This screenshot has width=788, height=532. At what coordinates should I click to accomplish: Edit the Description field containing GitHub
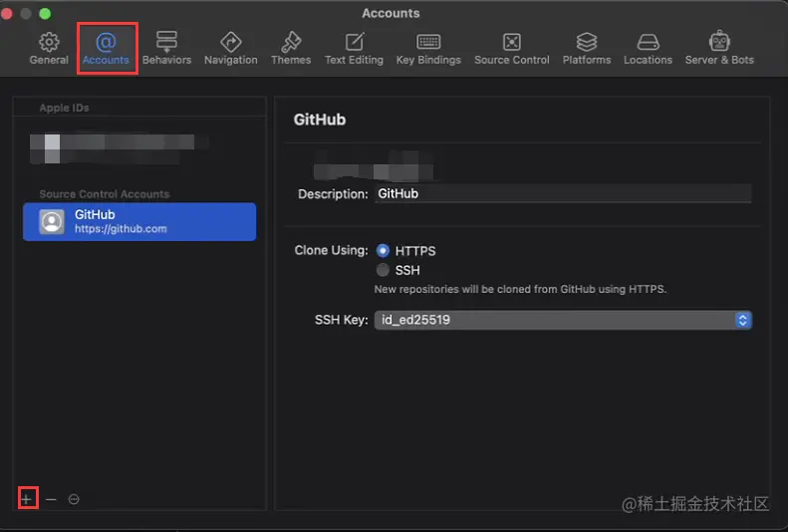click(x=563, y=194)
